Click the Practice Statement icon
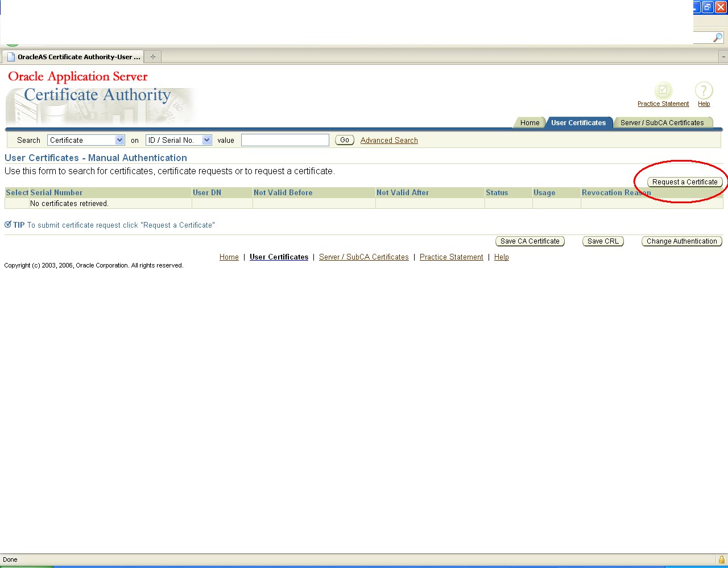Screen dimensions: 728x568 [x=663, y=90]
